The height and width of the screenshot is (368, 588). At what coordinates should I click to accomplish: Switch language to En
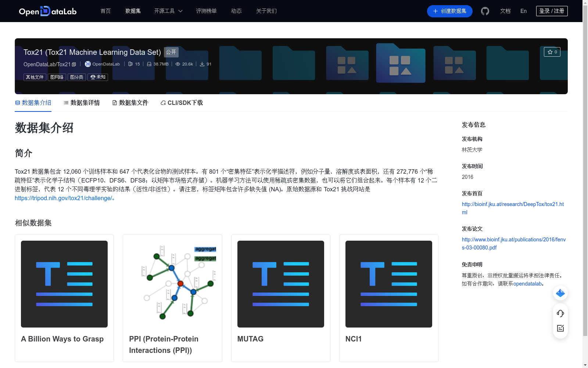click(523, 11)
